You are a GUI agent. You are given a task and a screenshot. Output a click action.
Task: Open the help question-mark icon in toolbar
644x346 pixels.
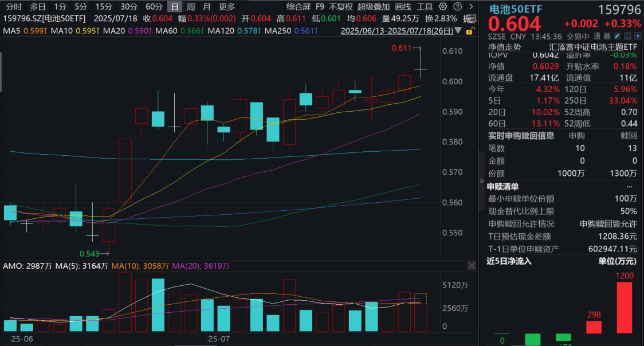pyautogui.click(x=457, y=6)
